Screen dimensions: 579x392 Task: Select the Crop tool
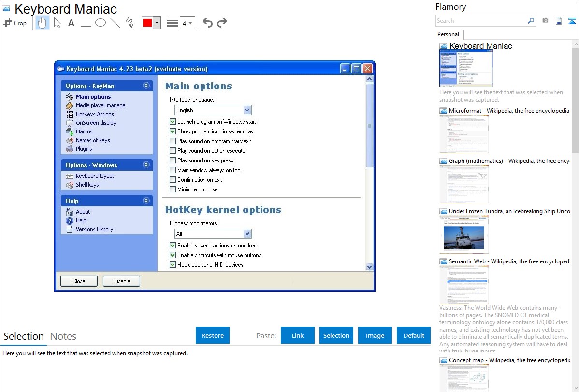click(15, 23)
